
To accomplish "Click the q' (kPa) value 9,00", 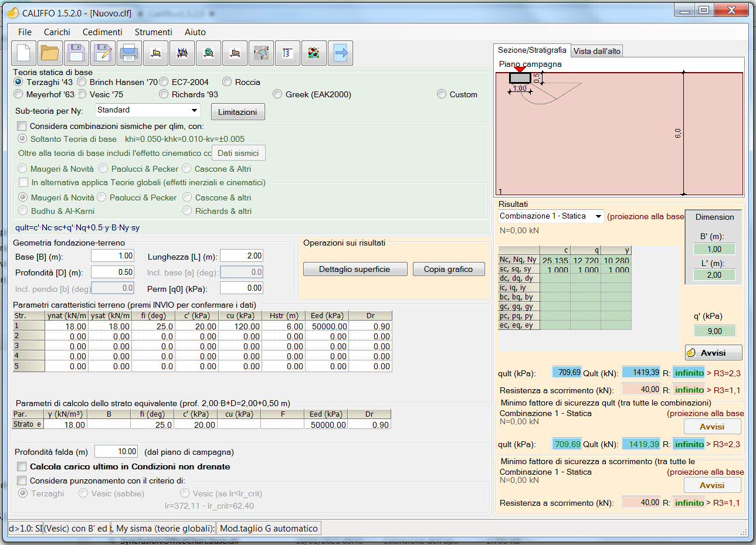I will click(714, 331).
